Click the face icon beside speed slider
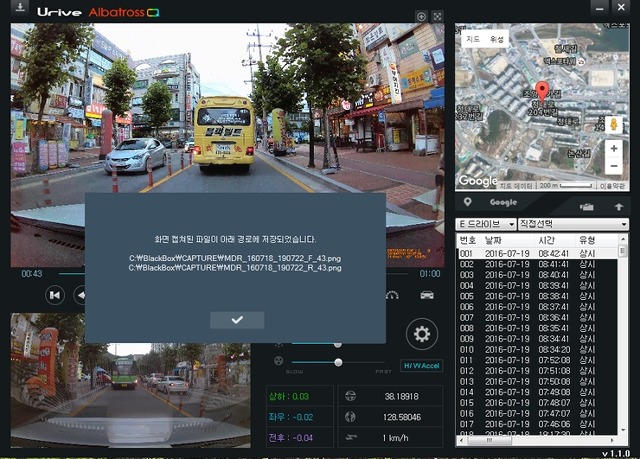The image size is (640, 459). 278,361
